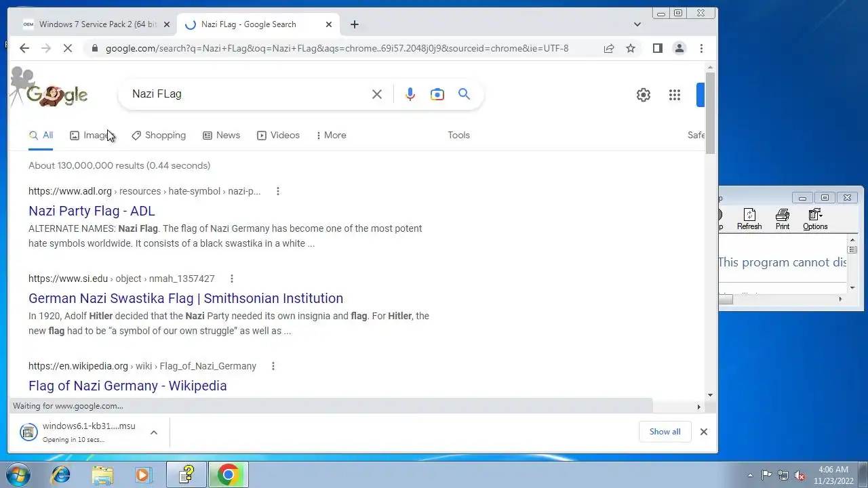Switch to the Videos results tab
868x488 pixels.
point(279,135)
